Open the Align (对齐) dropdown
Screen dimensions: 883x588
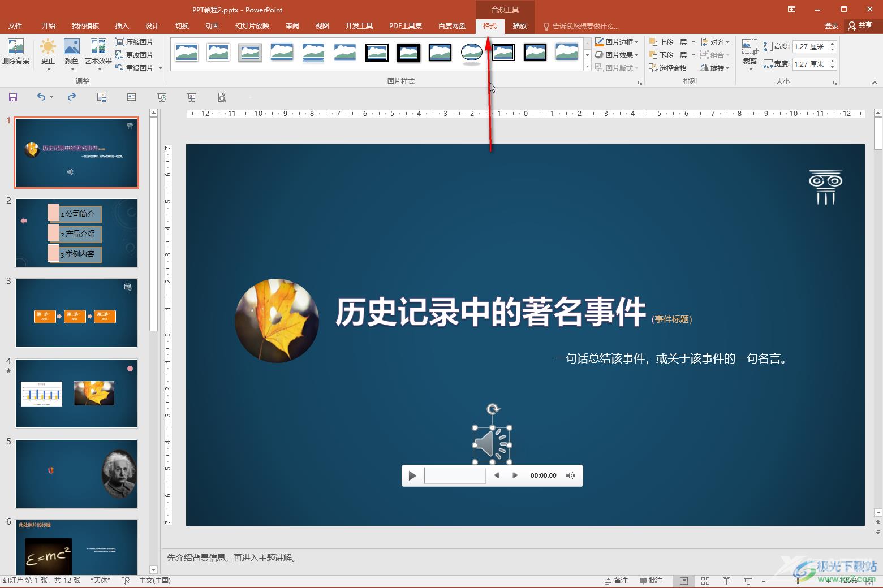[715, 42]
